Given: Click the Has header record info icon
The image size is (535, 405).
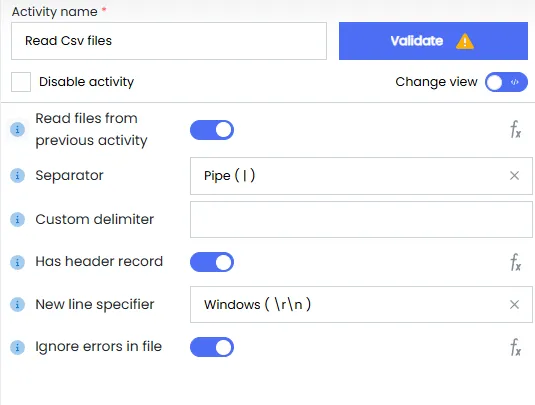Looking at the screenshot, I should (x=17, y=262).
